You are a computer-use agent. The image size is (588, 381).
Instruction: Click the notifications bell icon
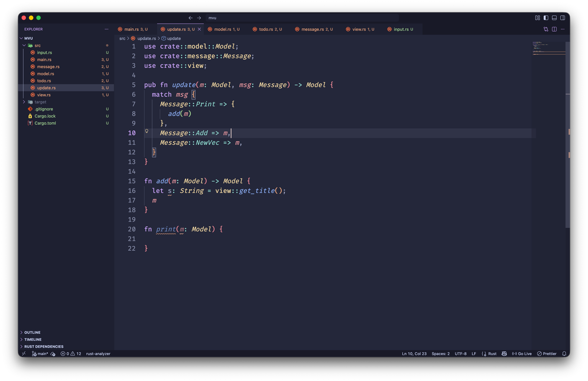(x=564, y=354)
